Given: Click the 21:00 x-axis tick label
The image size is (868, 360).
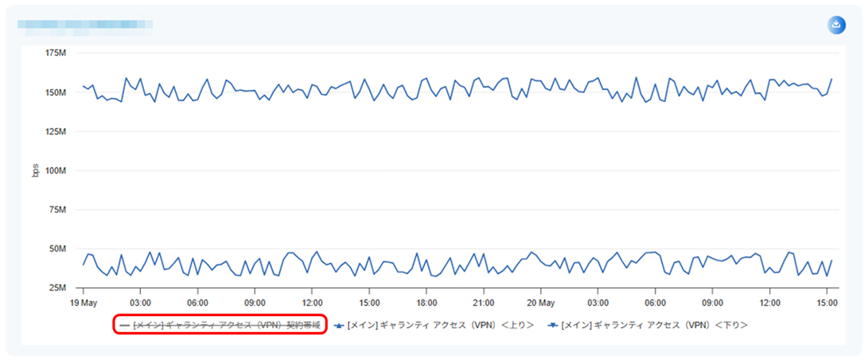Looking at the screenshot, I should pyautogui.click(x=484, y=303).
